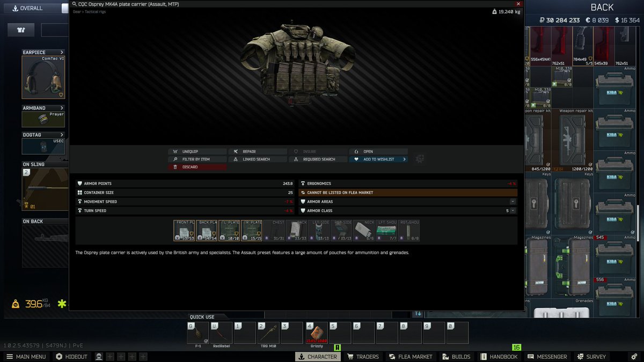Click the Prayer armband item
The width and height of the screenshot is (644, 362).
[x=43, y=118]
